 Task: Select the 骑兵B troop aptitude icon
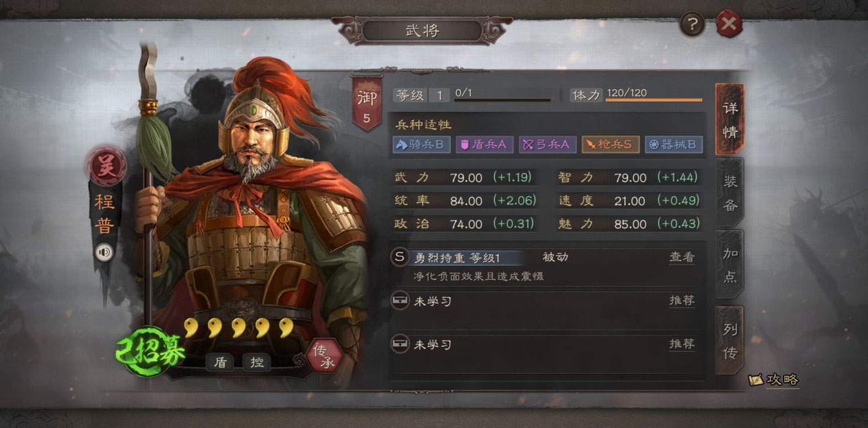421,144
